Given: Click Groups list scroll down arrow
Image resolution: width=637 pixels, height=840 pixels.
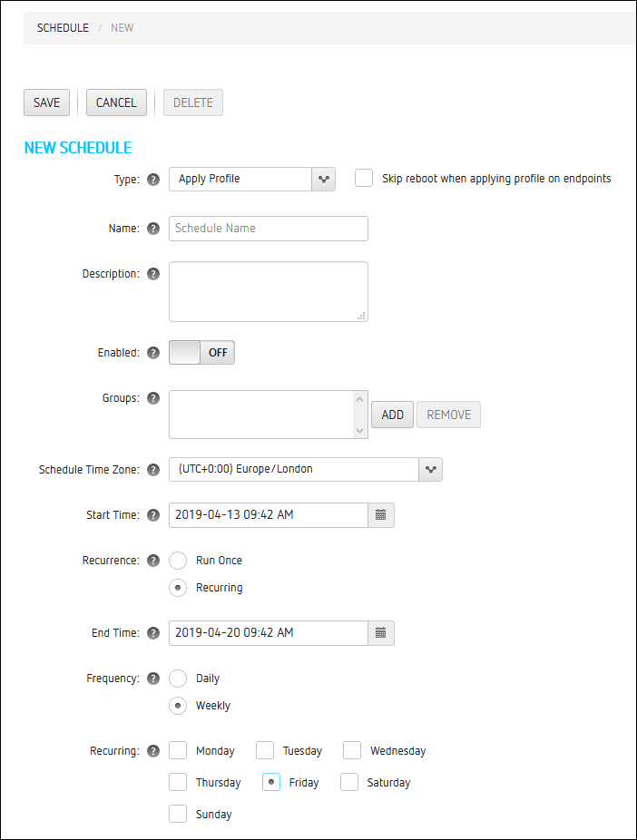Looking at the screenshot, I should pyautogui.click(x=360, y=431).
